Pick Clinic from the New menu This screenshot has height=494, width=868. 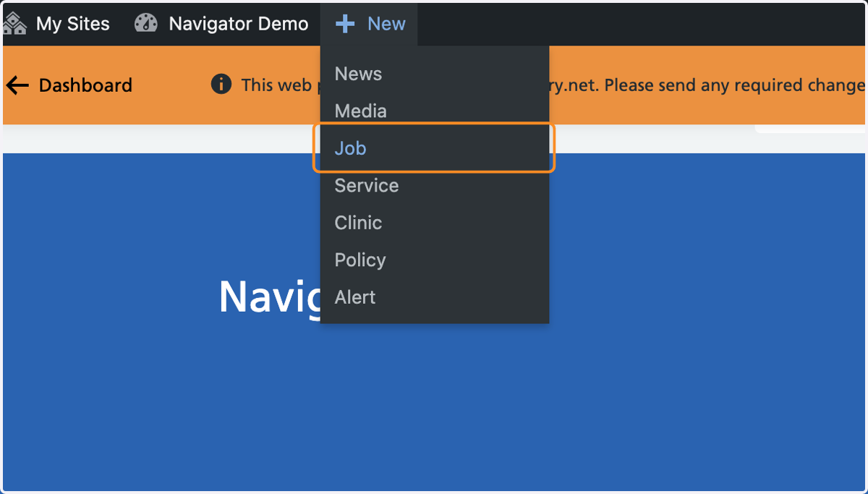tap(435, 223)
